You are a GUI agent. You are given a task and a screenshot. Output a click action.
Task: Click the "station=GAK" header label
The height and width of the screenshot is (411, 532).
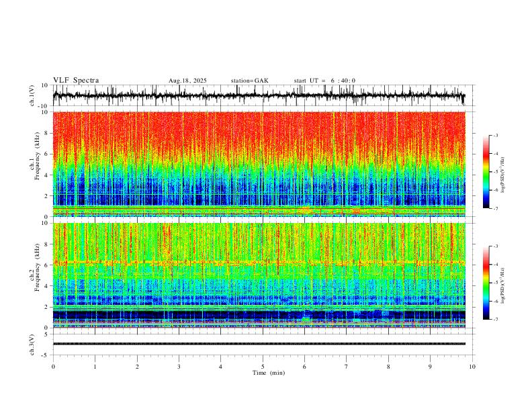click(250, 81)
